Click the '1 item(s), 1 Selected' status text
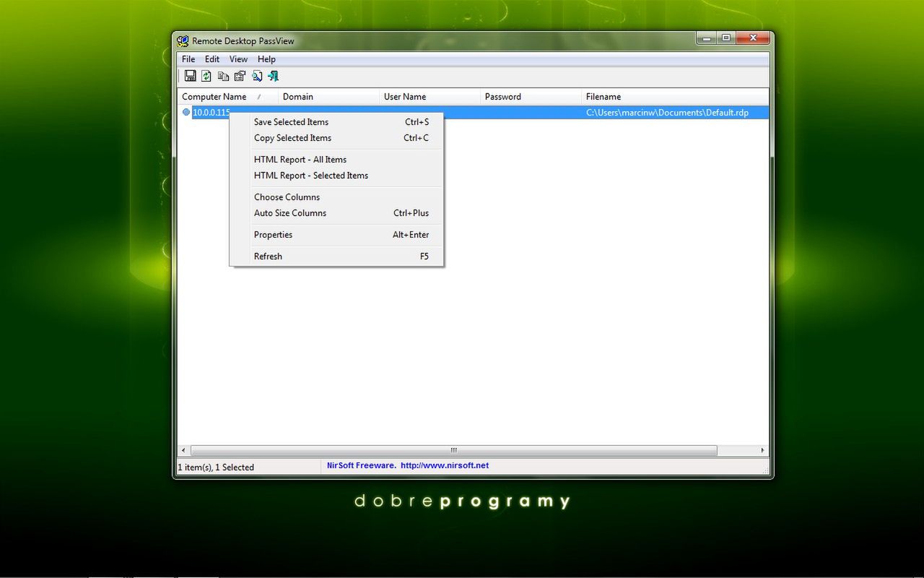Image resolution: width=924 pixels, height=578 pixels. coord(216,467)
